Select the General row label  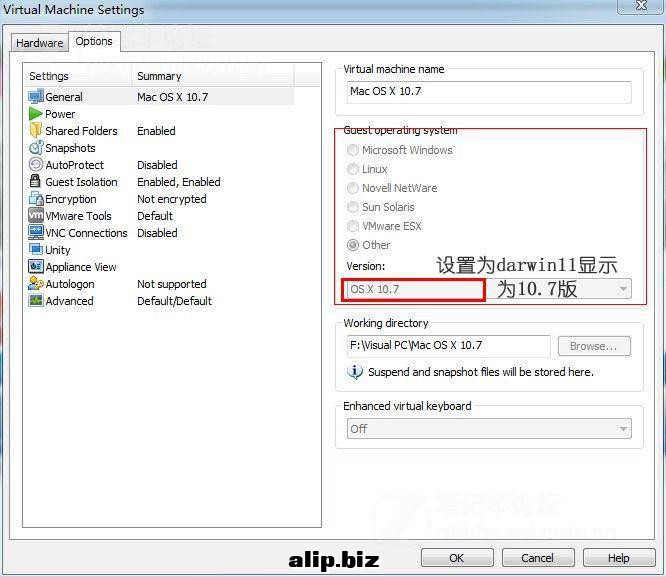click(64, 97)
